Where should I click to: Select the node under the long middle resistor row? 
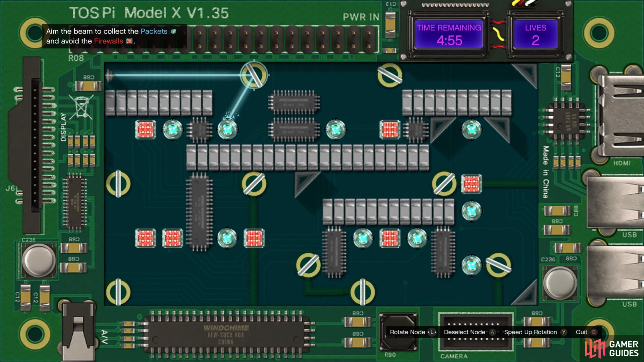coord(254,184)
